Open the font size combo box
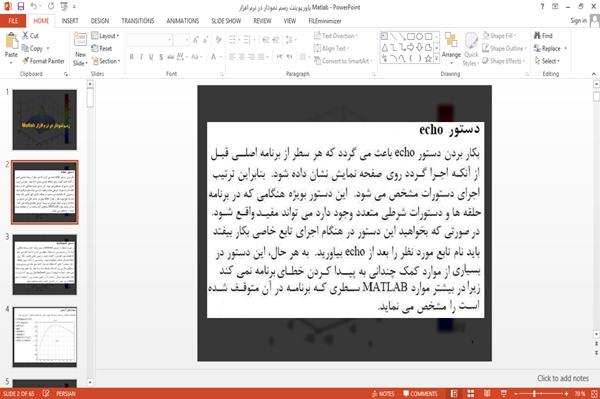600x399 pixels. (181, 39)
